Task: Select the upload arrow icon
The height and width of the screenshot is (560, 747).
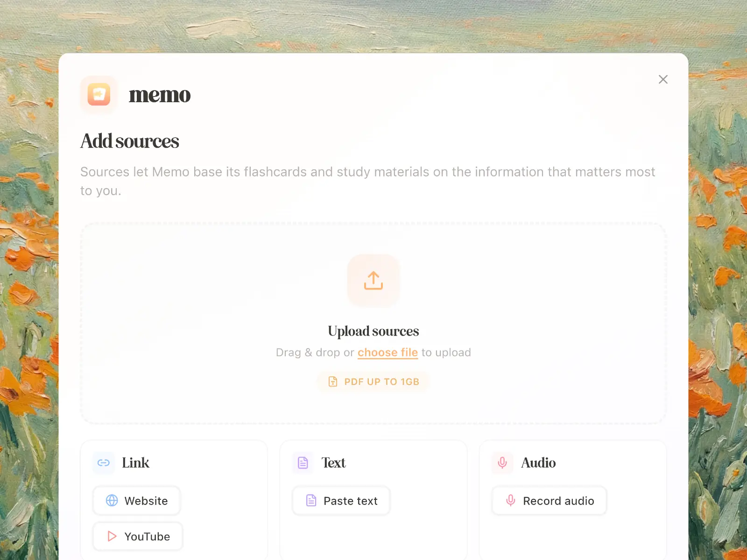Action: 373,280
